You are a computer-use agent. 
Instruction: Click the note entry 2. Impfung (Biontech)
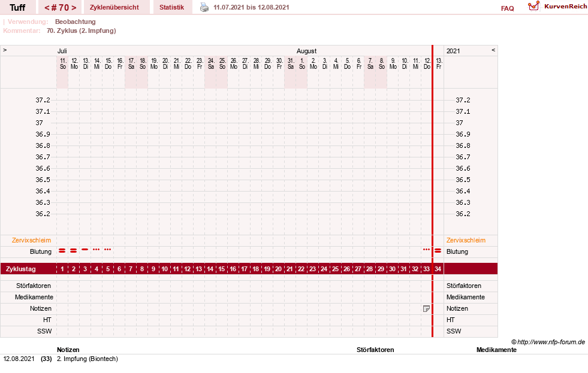point(88,359)
